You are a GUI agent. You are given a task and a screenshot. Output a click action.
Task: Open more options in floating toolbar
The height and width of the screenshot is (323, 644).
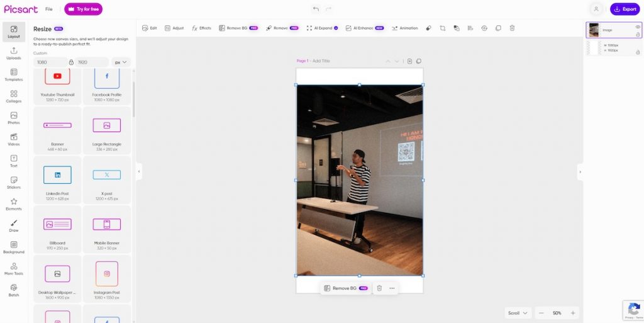click(x=392, y=288)
